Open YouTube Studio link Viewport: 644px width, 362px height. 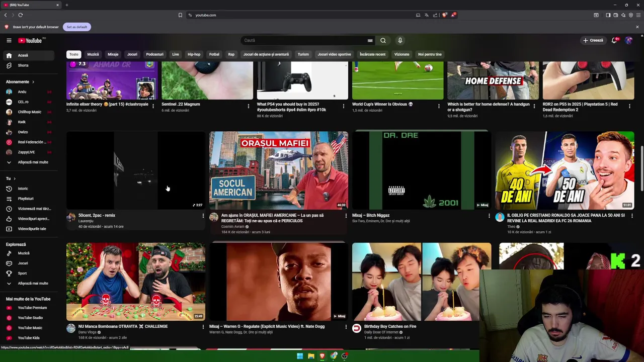click(28, 318)
